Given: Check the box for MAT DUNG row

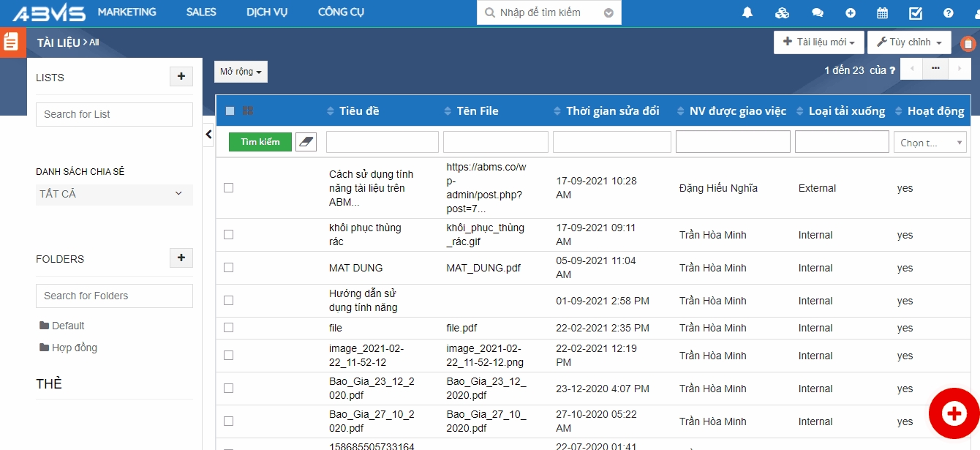Looking at the screenshot, I should pos(228,268).
